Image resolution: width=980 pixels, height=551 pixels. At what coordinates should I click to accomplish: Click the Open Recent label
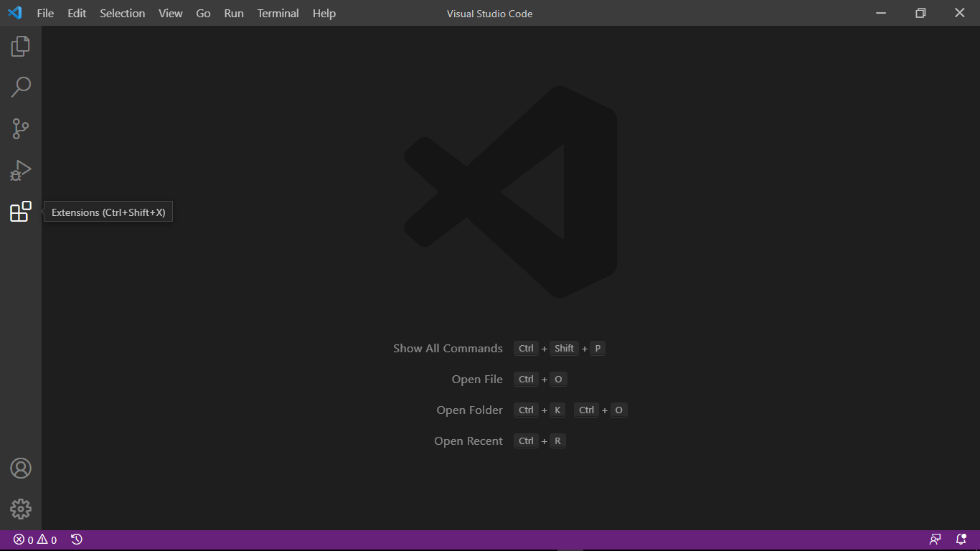[468, 441]
